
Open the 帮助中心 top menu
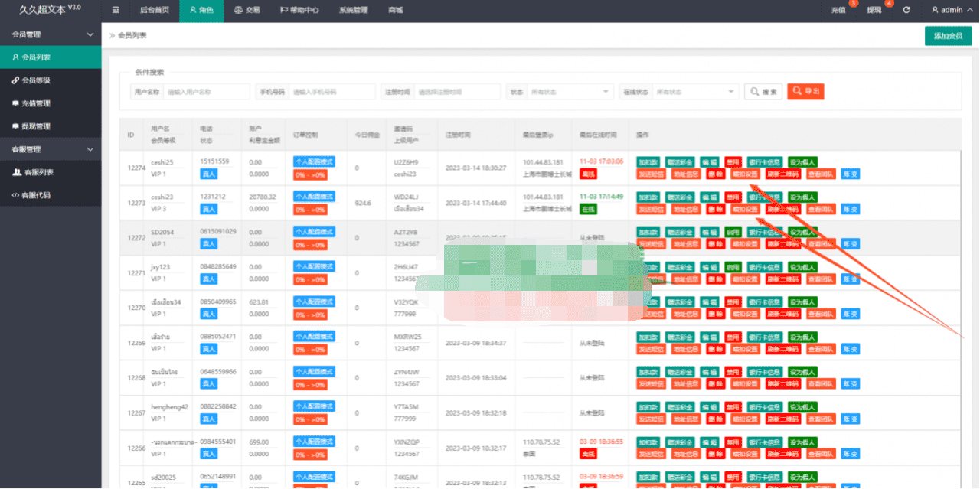coord(299,10)
